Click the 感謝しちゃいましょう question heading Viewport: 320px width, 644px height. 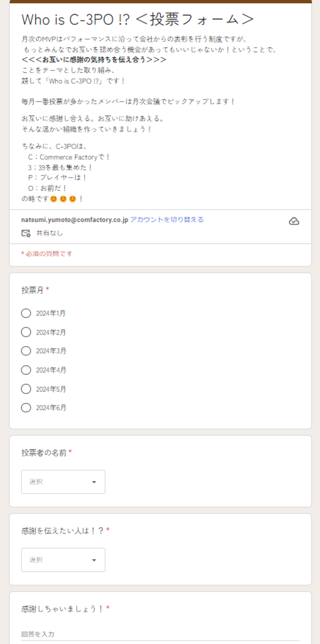click(62, 609)
